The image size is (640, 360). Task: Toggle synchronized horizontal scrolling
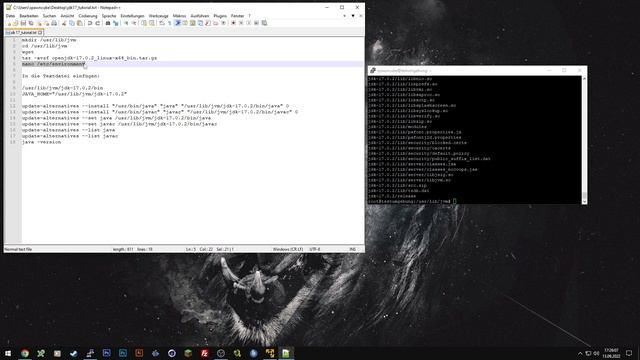tap(152, 23)
